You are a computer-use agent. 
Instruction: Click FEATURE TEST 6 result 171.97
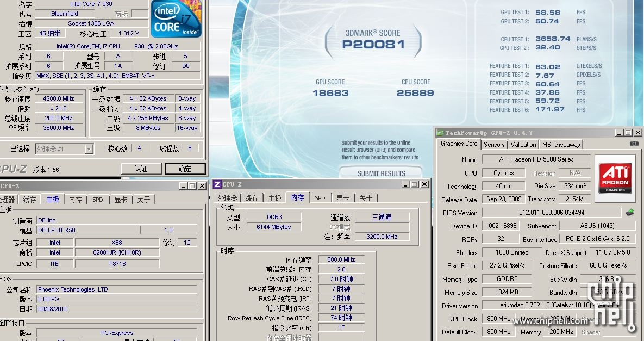coord(550,109)
